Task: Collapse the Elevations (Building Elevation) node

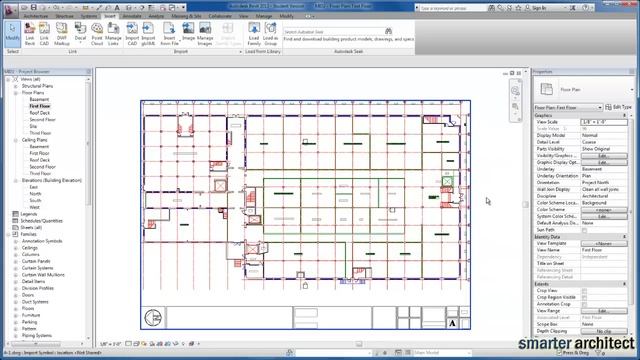Action: (16, 180)
